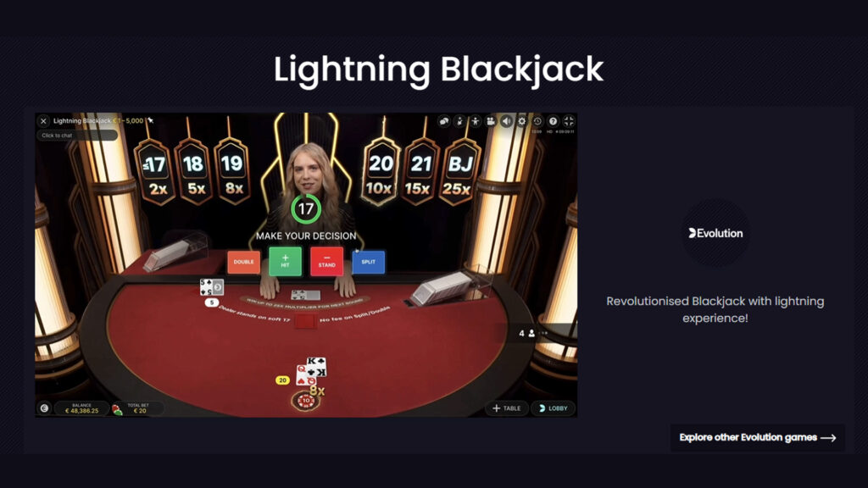Click the 'Click to chat' field

pyautogui.click(x=77, y=136)
